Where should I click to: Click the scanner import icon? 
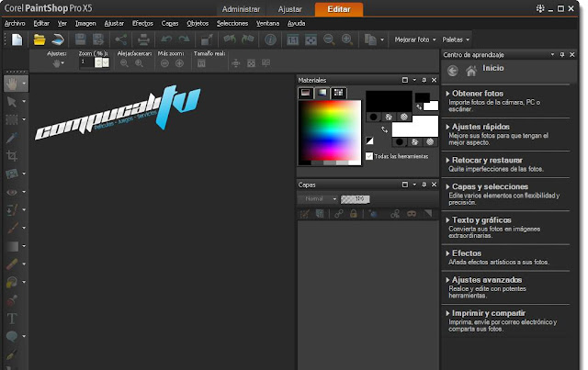[58, 39]
